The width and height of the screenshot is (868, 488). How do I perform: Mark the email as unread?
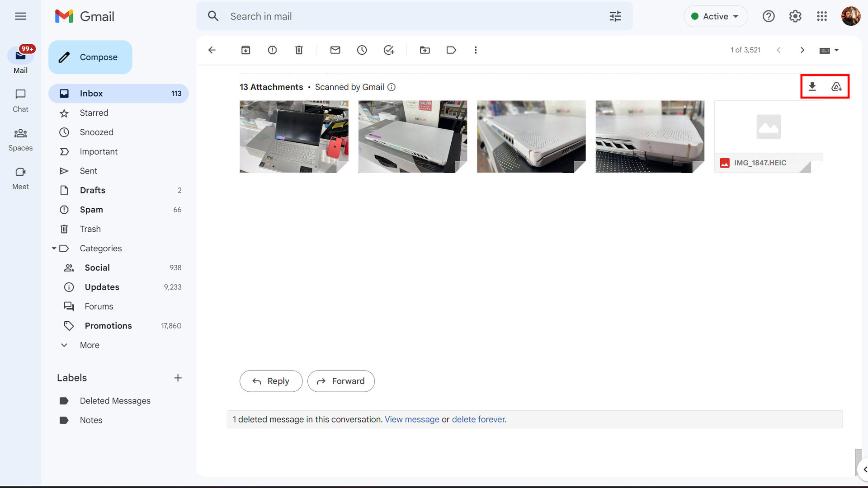click(x=335, y=50)
